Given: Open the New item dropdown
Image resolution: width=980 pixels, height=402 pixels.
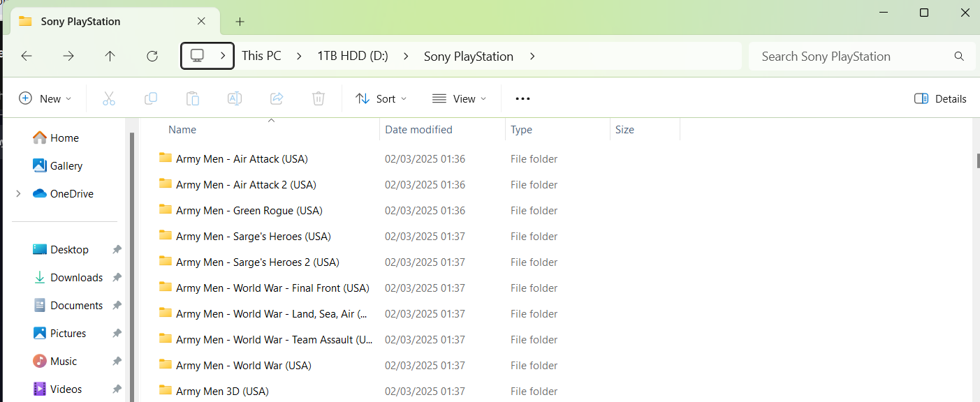Looking at the screenshot, I should coord(45,98).
